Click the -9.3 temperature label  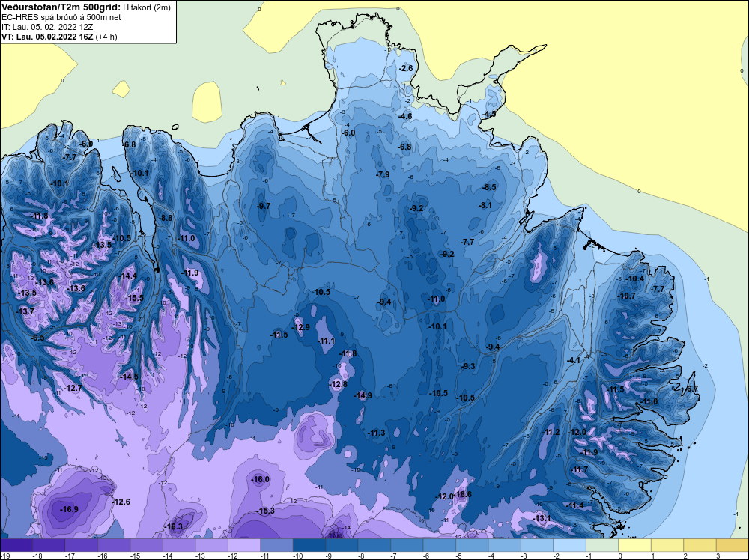point(469,366)
